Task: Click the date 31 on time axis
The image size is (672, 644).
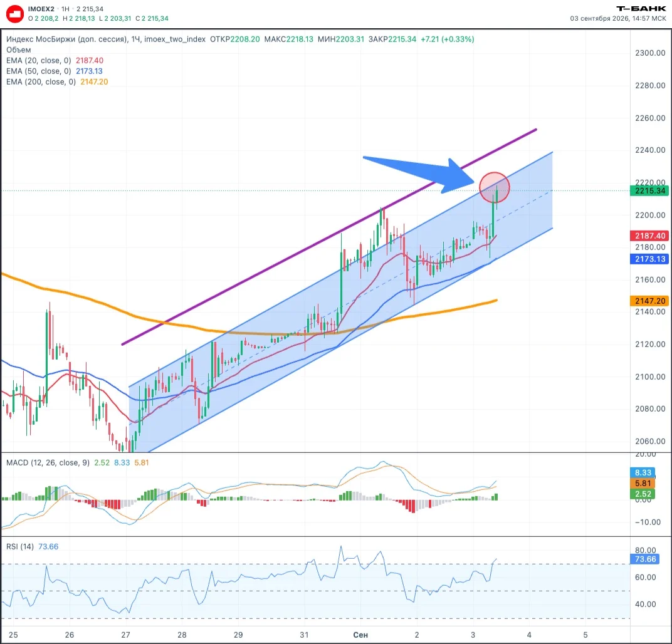Action: coord(304,635)
